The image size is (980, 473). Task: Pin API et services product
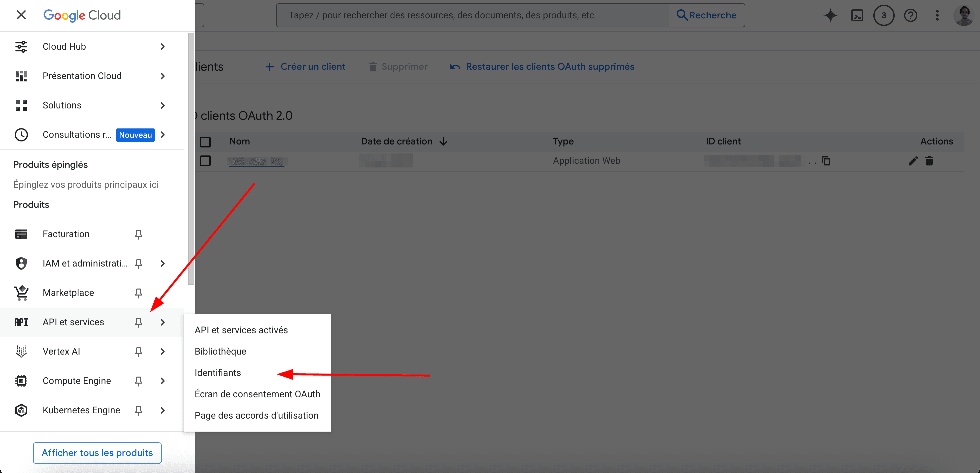(x=138, y=322)
